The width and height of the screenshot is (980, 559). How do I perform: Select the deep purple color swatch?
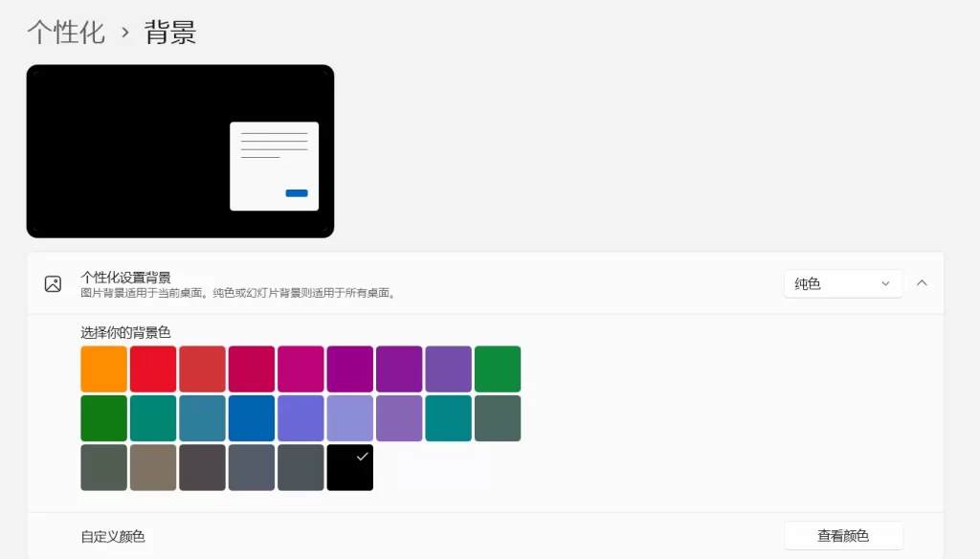(x=400, y=368)
